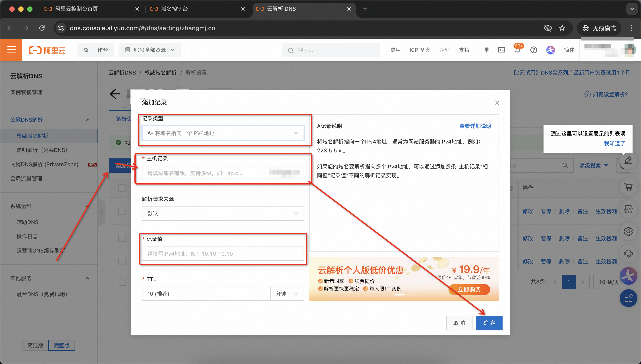This screenshot has width=641, height=364.
Task: Close the 添加记录 dialog
Action: pyautogui.click(x=497, y=103)
